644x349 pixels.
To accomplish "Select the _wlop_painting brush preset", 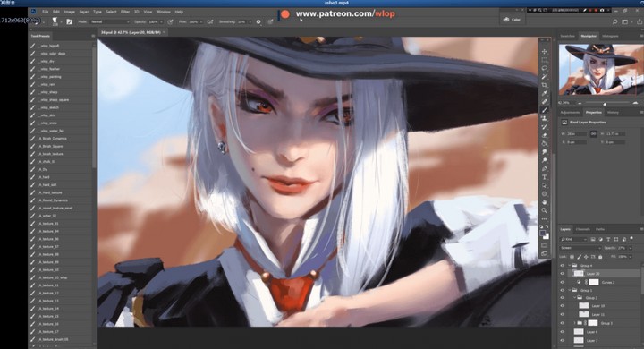I will pyautogui.click(x=50, y=77).
